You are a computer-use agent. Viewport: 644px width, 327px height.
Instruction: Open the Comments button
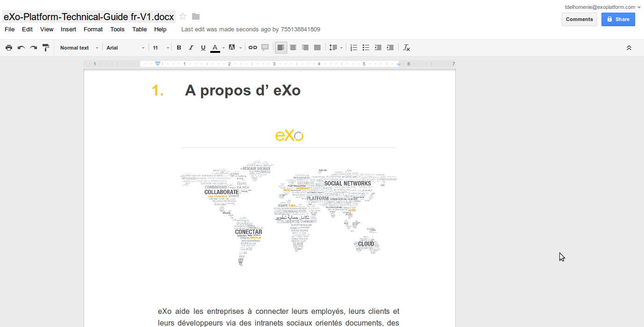pyautogui.click(x=579, y=19)
